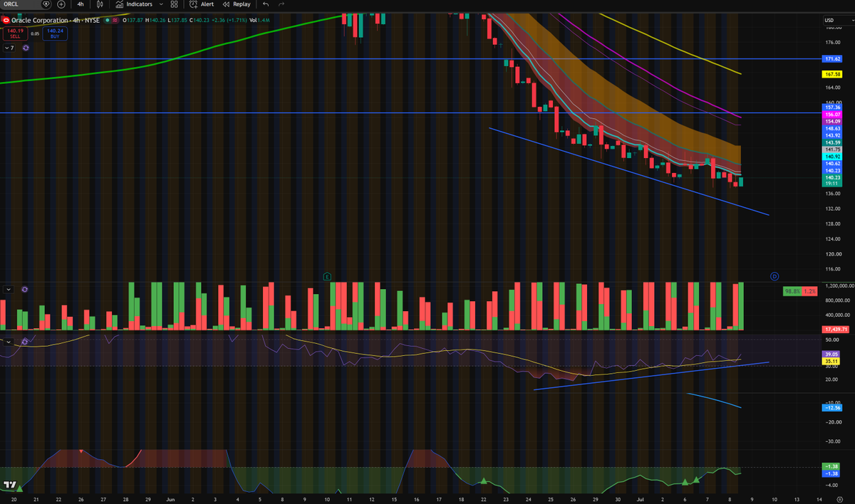Expand the collapsed 7 indicators legend

9,48
